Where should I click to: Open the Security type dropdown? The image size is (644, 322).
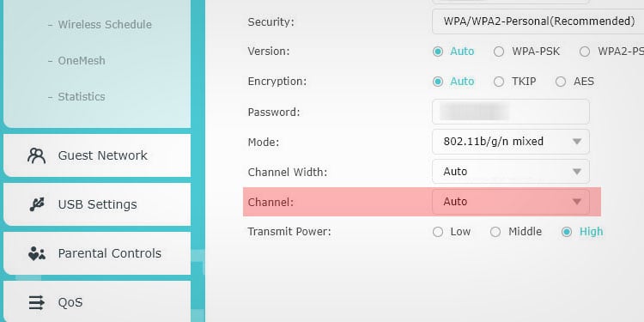pyautogui.click(x=538, y=21)
